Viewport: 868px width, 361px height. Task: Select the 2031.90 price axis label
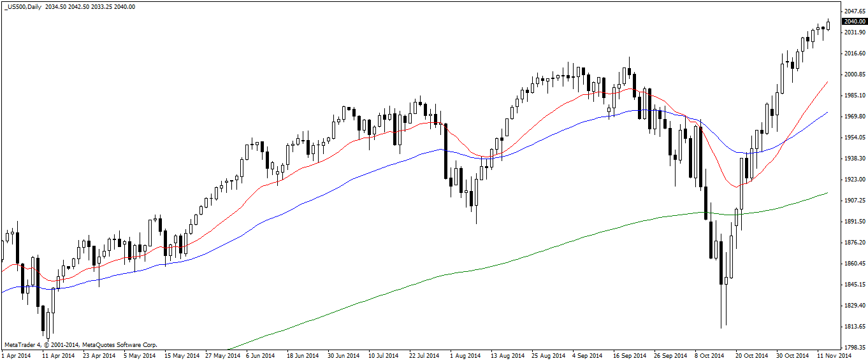[x=855, y=32]
